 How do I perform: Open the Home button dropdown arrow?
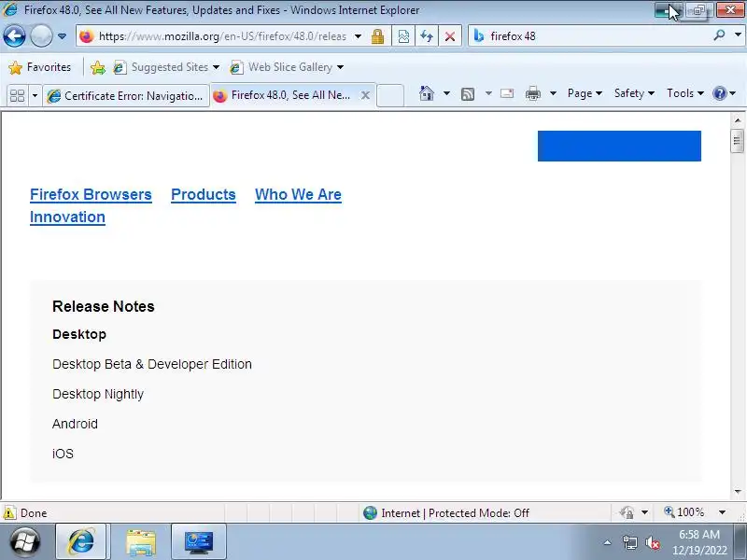click(x=446, y=93)
